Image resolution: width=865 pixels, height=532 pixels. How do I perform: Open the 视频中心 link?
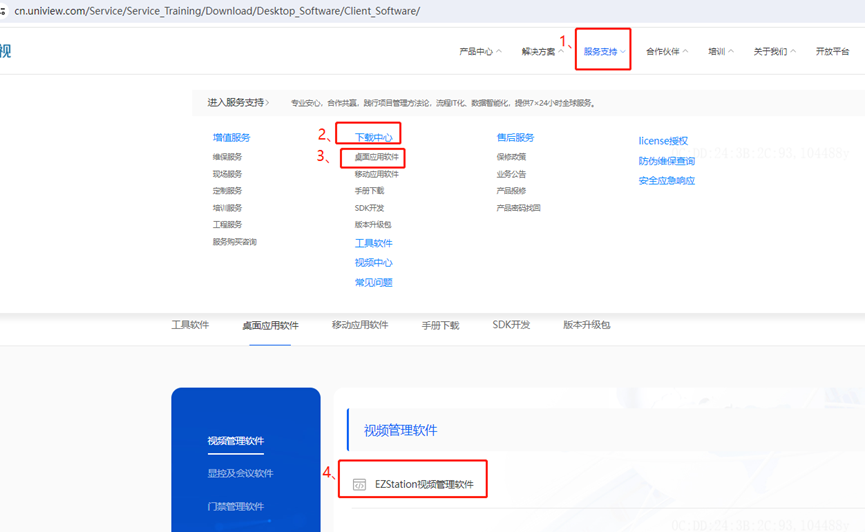coord(373,263)
